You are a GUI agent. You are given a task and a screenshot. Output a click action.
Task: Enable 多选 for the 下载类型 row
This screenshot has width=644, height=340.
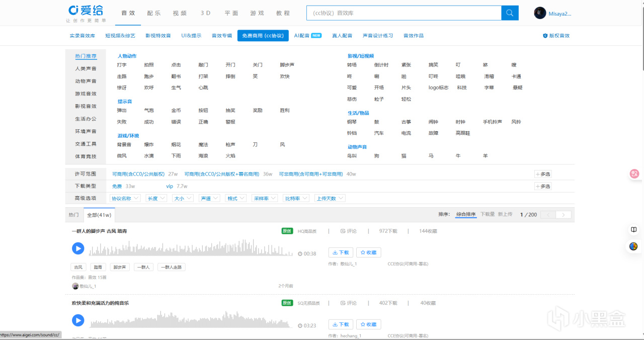click(x=543, y=186)
